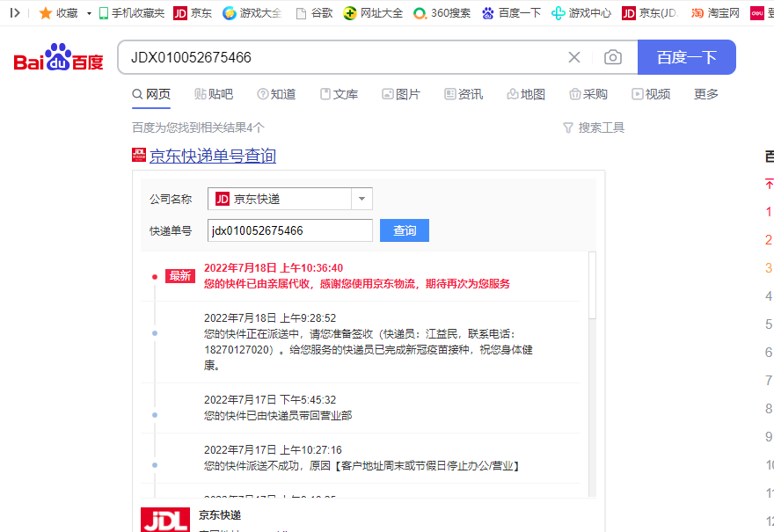
Task: Click 您的快件已由快递员带回营业部 text
Action: click(278, 416)
